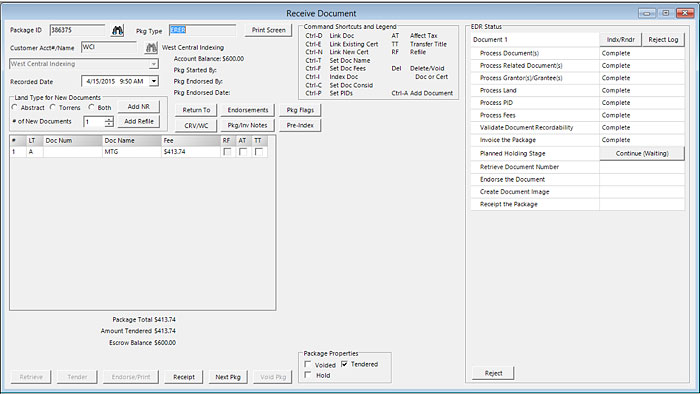Adjust number of new documents spinner

point(109,121)
